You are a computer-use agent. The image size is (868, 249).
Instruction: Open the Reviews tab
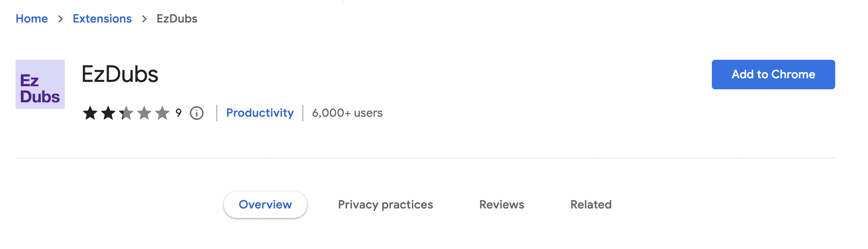502,204
